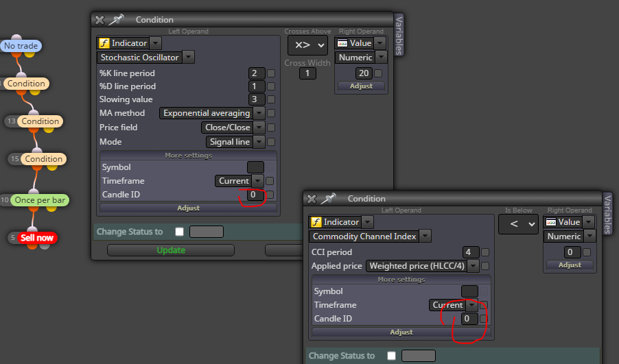Click the orange output dot under the Sell now node
This screenshot has width=619, height=364.
pyautogui.click(x=32, y=245)
